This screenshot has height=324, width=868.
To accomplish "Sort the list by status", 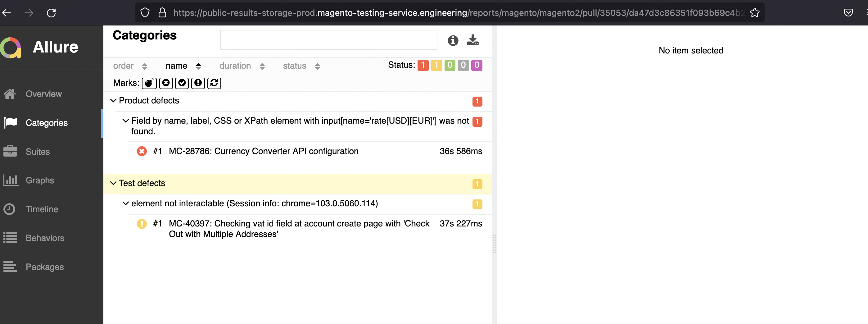I will 301,66.
